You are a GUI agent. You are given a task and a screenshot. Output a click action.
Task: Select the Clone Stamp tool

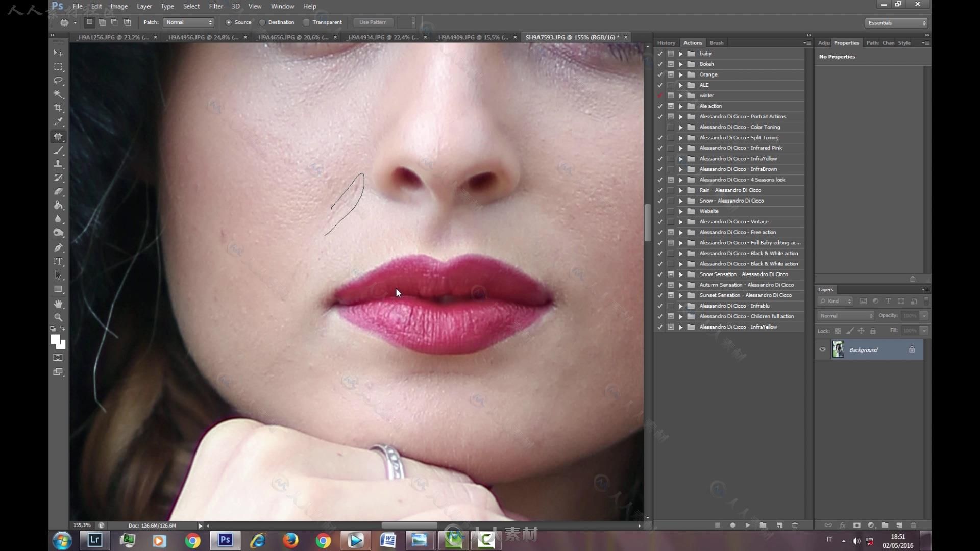(58, 164)
